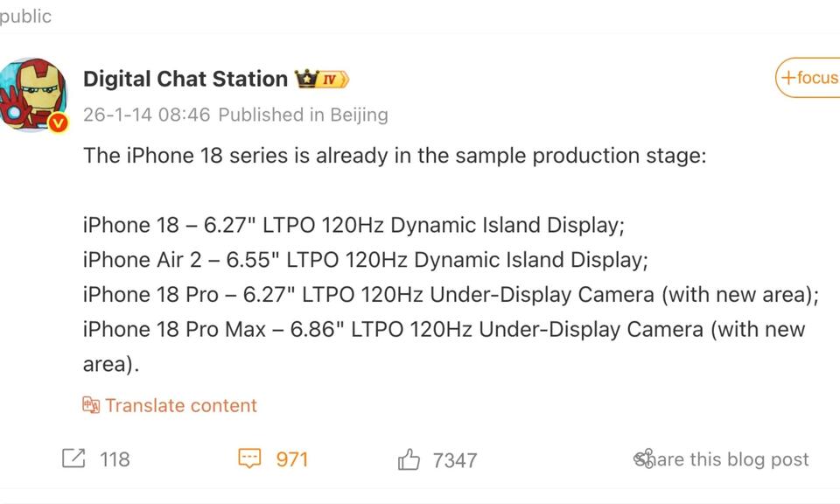
Task: Click the username 'Digital Chat Station'
Action: (184, 78)
